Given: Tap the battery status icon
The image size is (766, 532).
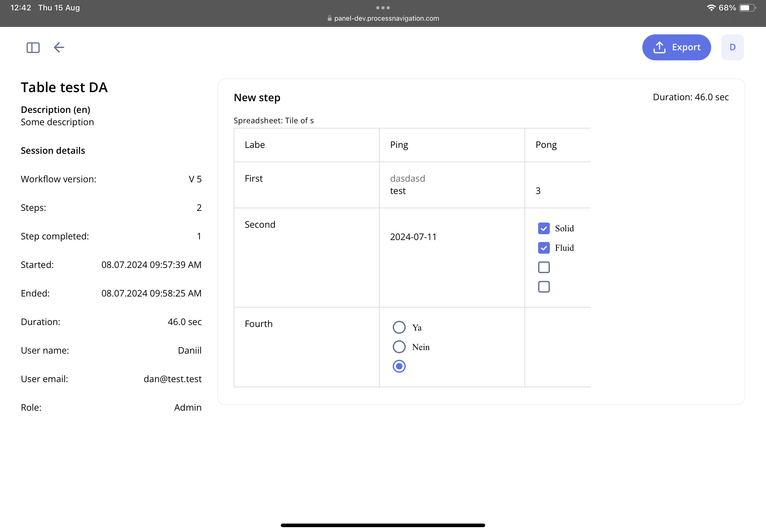Looking at the screenshot, I should click(747, 8).
